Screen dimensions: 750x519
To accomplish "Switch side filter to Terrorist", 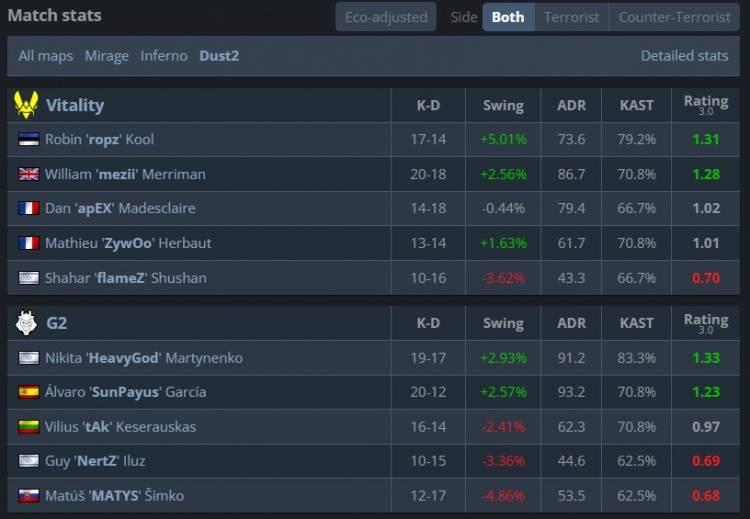I will 571,17.
